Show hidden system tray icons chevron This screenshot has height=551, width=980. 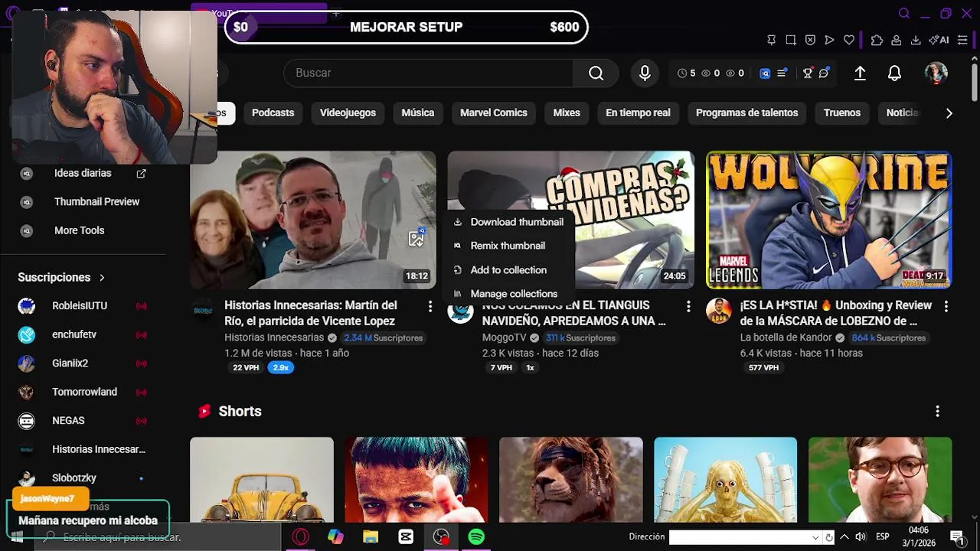(844, 537)
